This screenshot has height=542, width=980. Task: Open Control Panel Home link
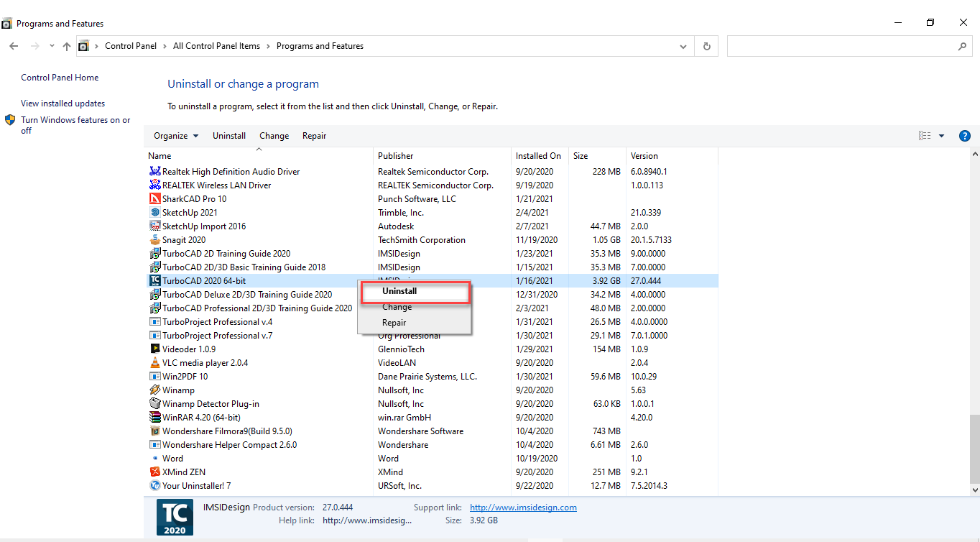tap(60, 78)
